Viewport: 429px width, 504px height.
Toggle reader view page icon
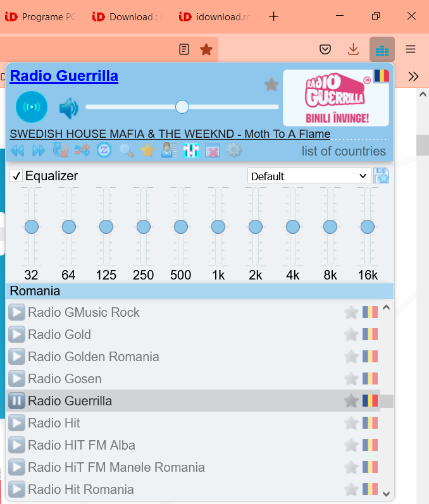(184, 49)
